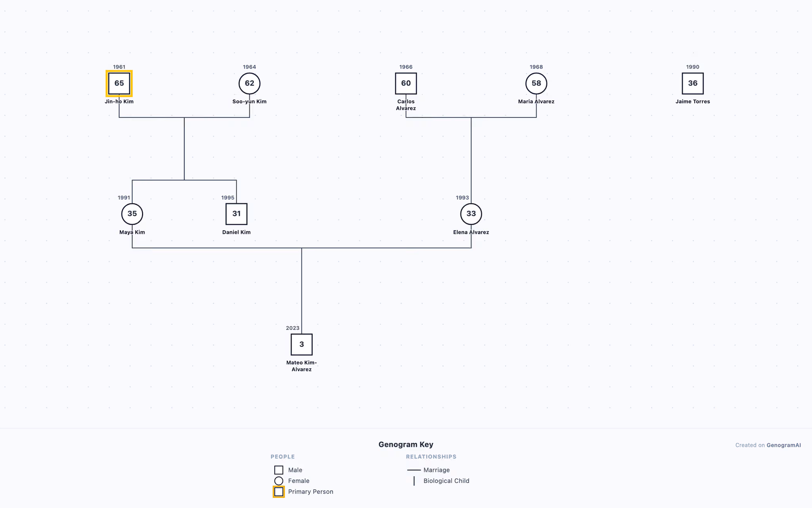The image size is (812, 508).
Task: Click Jaime Torres's square node
Action: coord(693,83)
